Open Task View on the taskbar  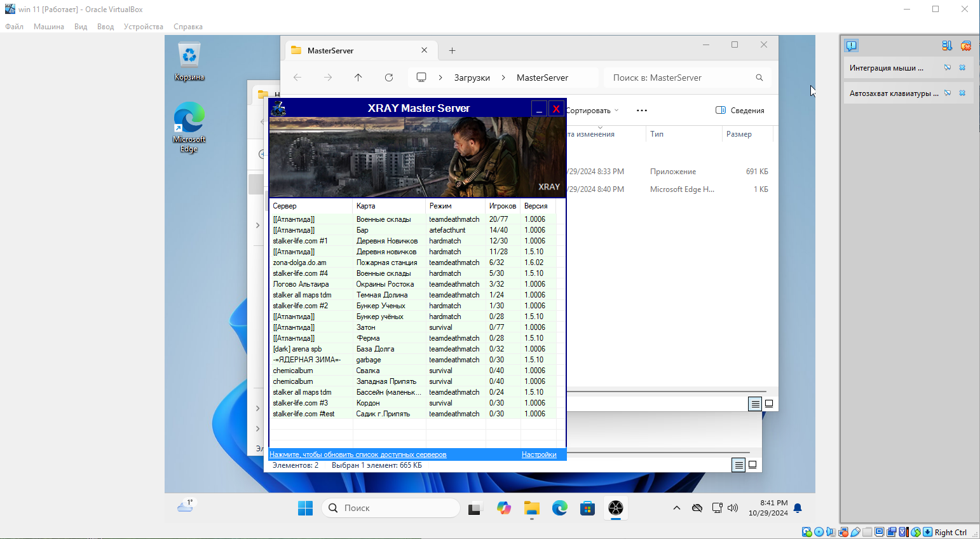tap(475, 508)
